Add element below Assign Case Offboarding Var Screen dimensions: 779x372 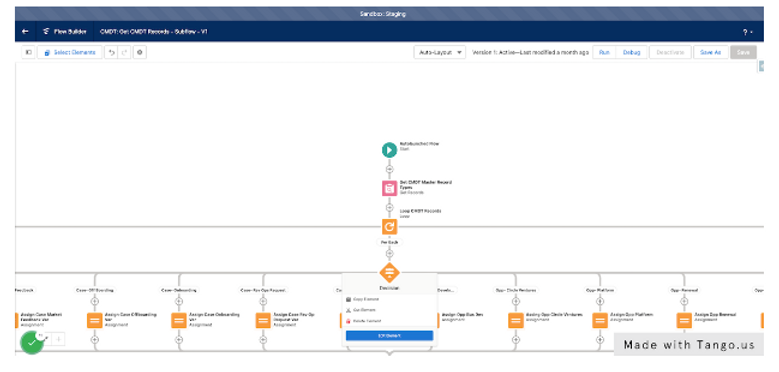[x=94, y=340]
